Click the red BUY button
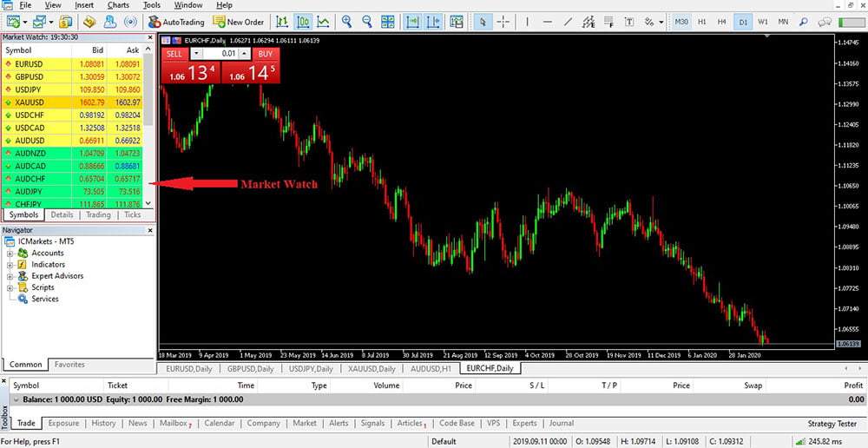This screenshot has width=868, height=448. click(266, 54)
